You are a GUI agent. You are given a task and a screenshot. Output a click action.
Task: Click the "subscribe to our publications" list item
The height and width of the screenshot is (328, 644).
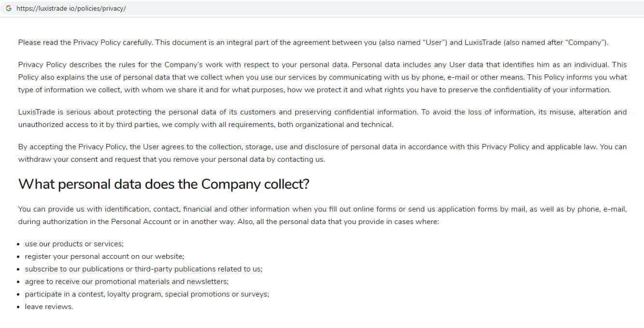143,269
